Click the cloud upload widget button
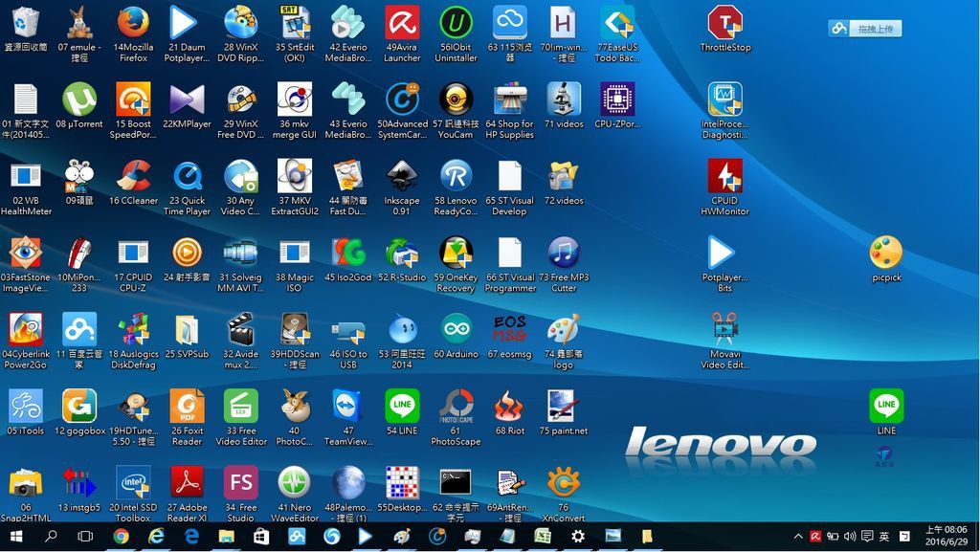Screen dimensions: 980x552 pyautogui.click(x=865, y=28)
